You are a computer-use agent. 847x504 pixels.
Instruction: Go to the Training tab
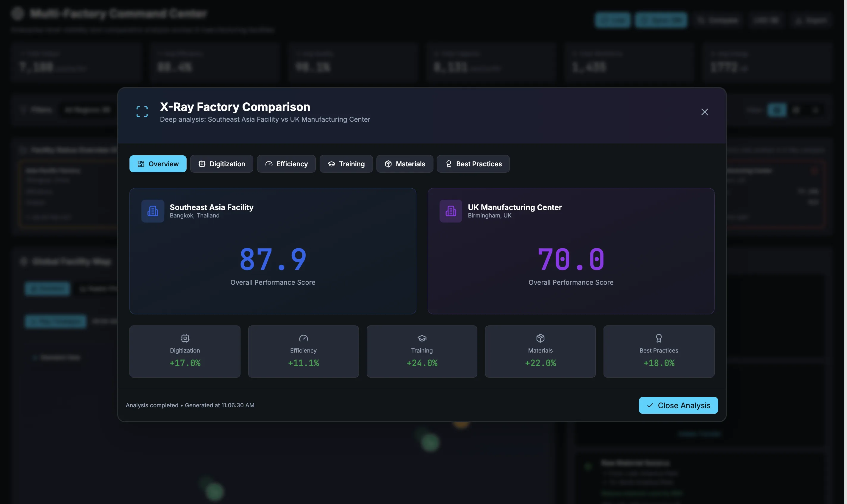pyautogui.click(x=346, y=164)
